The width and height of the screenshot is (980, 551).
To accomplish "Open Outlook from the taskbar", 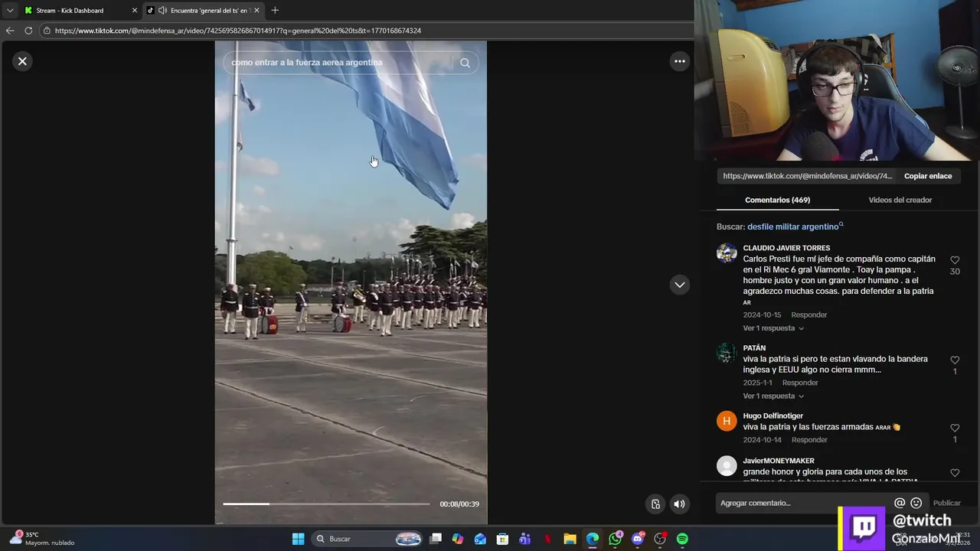I will (x=480, y=539).
